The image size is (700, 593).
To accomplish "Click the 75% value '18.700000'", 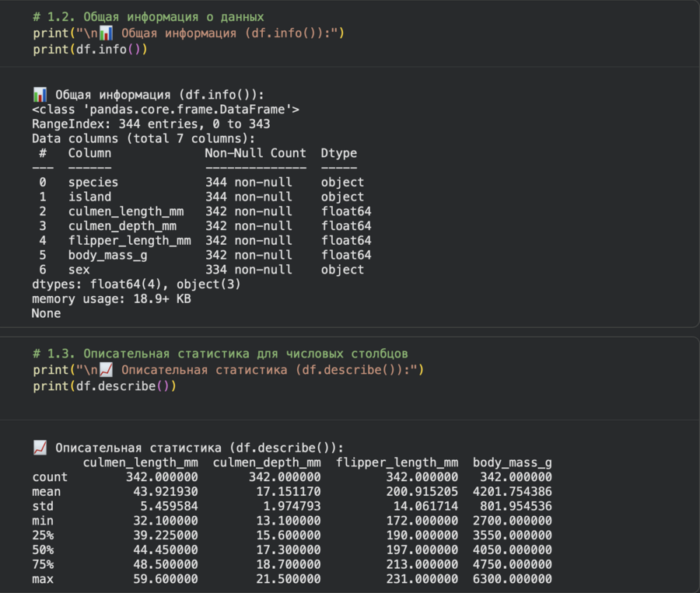I will point(289,564).
